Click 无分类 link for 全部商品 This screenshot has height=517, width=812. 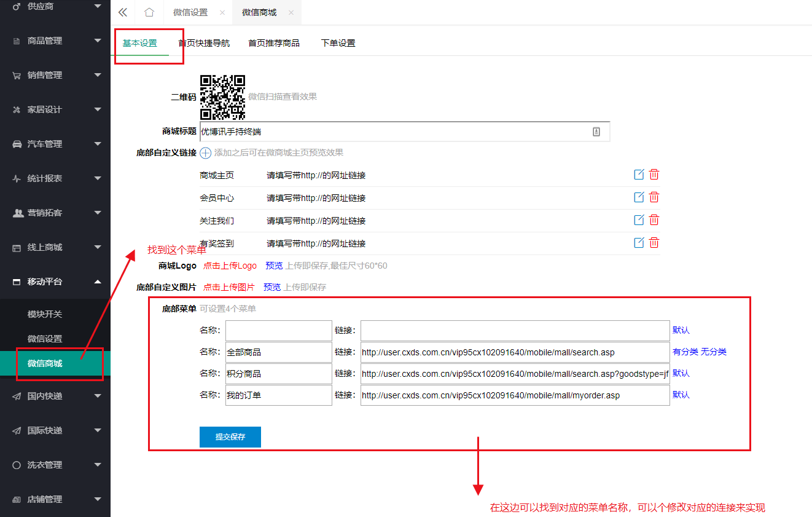714,352
